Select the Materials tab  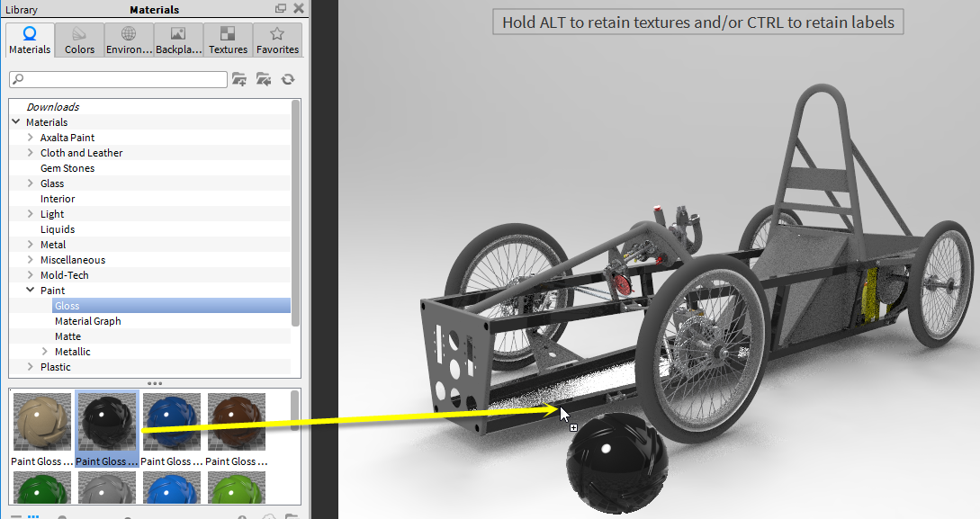29,40
